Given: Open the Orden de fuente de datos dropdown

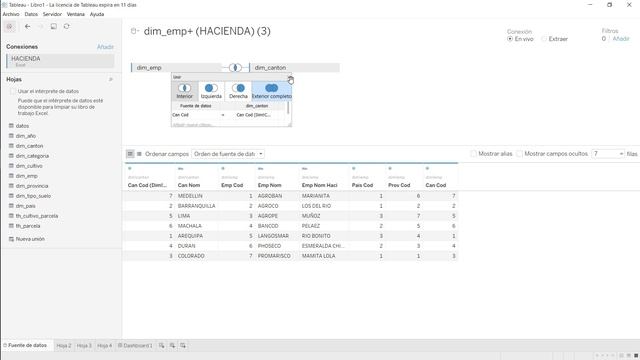Looking at the screenshot, I should (228, 154).
